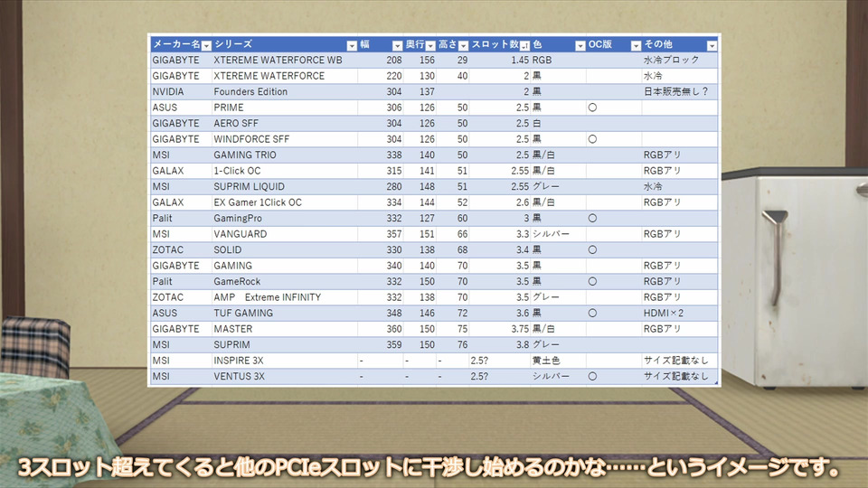868x488 pixels.
Task: Open the シリーズ column filter dropdown
Action: click(352, 45)
